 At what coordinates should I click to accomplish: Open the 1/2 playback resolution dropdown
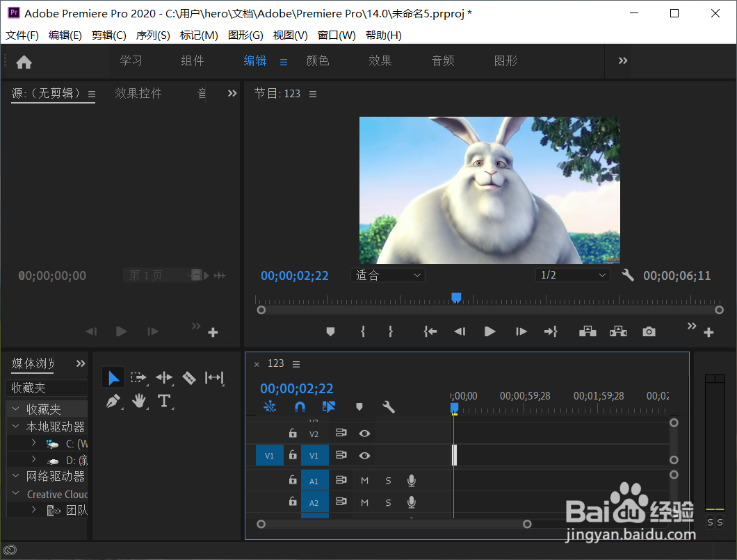pyautogui.click(x=572, y=275)
